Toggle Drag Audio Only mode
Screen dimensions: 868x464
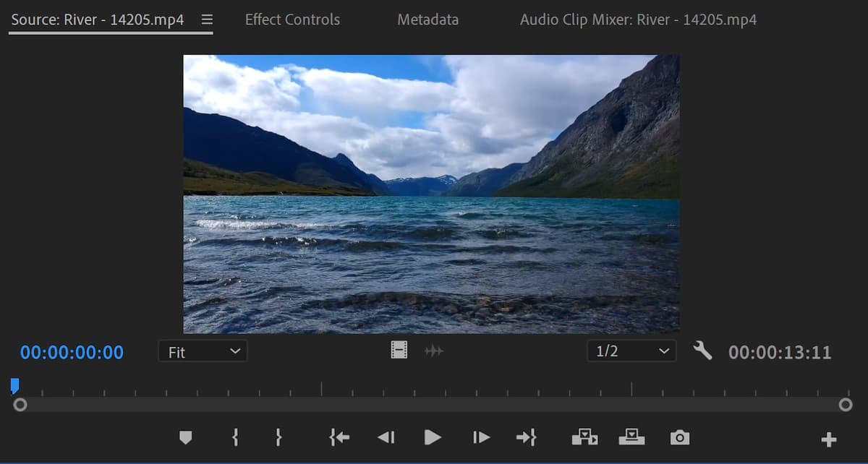click(435, 351)
